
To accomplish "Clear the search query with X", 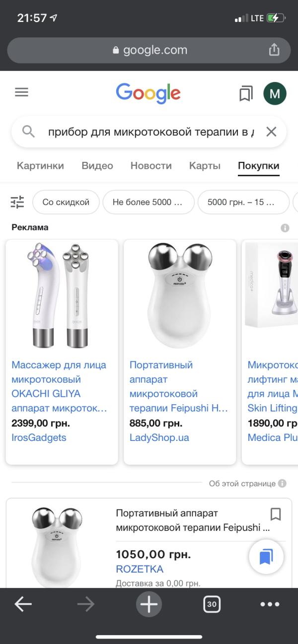I will click(271, 132).
